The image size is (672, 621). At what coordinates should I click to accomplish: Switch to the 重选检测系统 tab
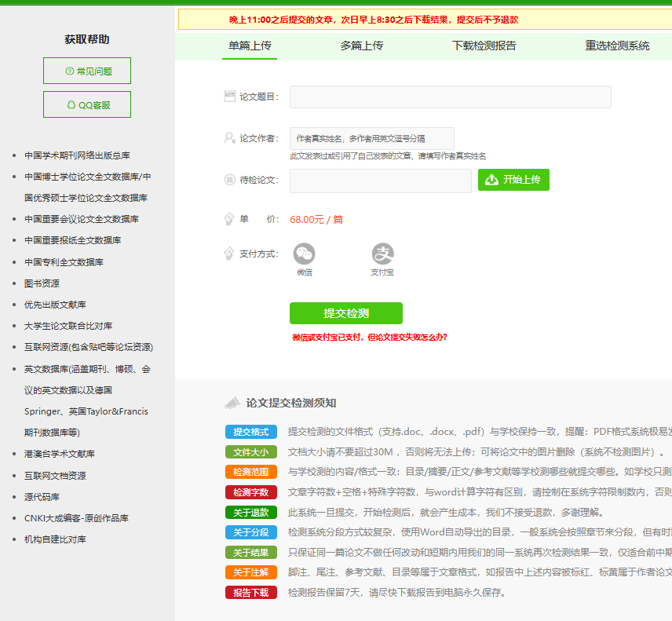(x=615, y=46)
